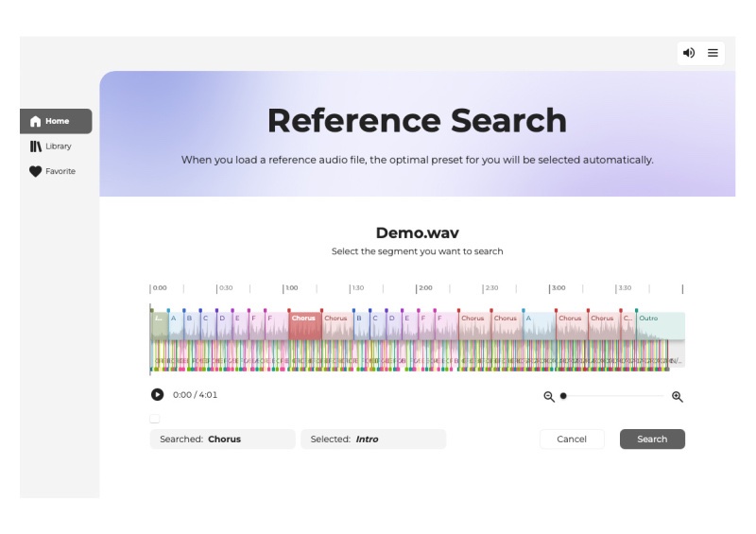
Task: Select the A segment just before 3:00
Action: [x=540, y=326]
